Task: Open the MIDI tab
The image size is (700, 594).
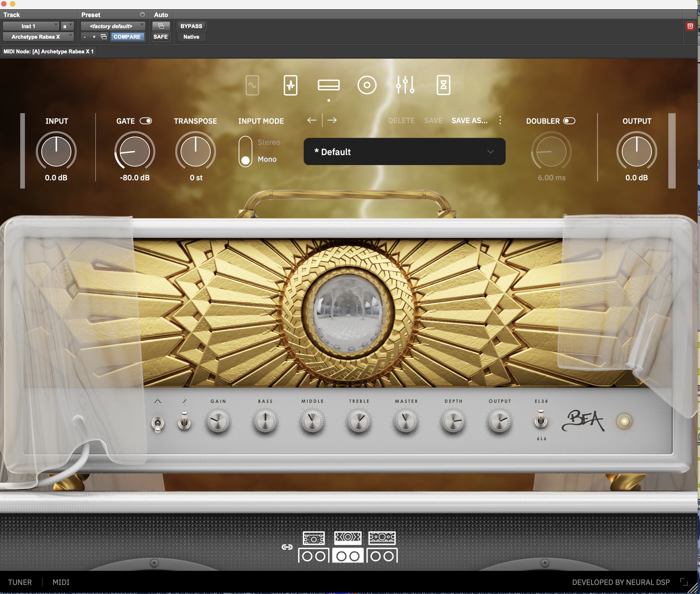Action: click(61, 582)
